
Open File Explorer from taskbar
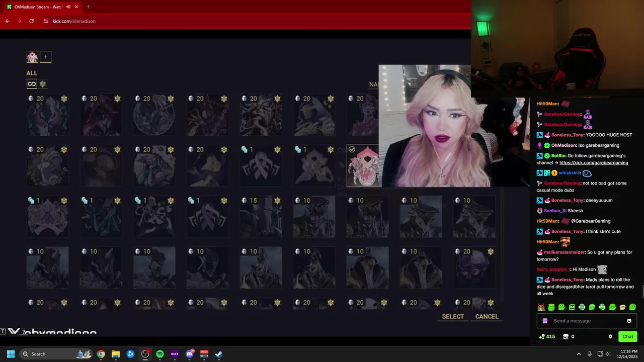[x=116, y=354]
